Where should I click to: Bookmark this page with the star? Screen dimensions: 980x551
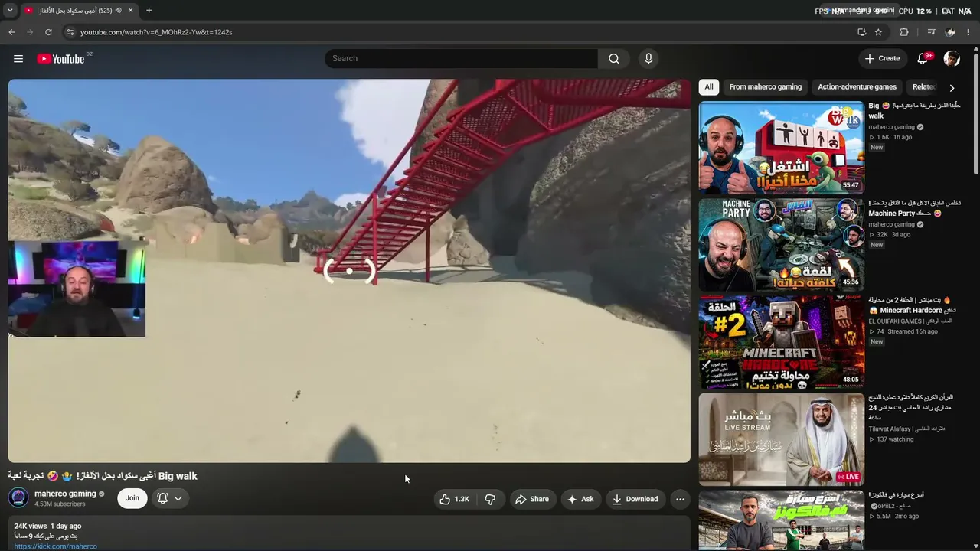tap(878, 32)
